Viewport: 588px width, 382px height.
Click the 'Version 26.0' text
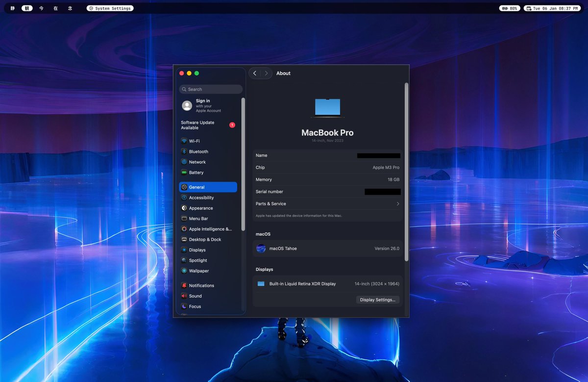387,249
